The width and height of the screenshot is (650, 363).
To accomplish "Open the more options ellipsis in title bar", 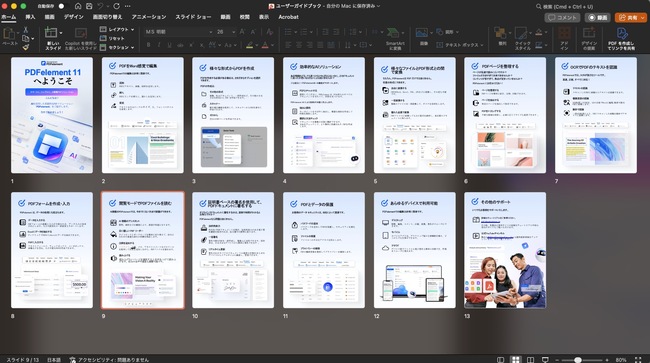I will (x=128, y=6).
